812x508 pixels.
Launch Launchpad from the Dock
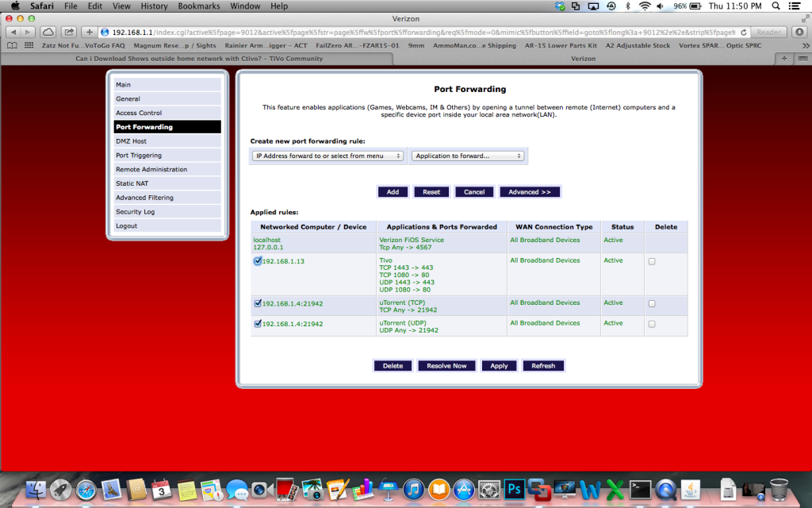(x=60, y=489)
